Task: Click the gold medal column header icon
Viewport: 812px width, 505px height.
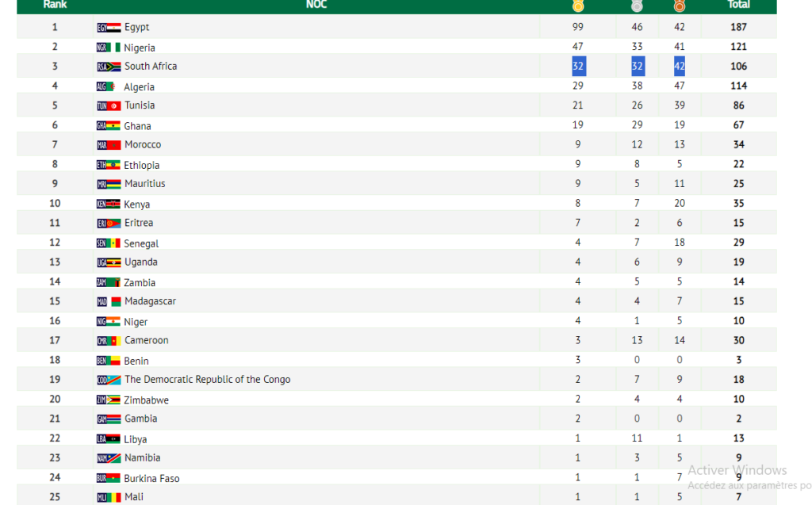Action: 578,6
